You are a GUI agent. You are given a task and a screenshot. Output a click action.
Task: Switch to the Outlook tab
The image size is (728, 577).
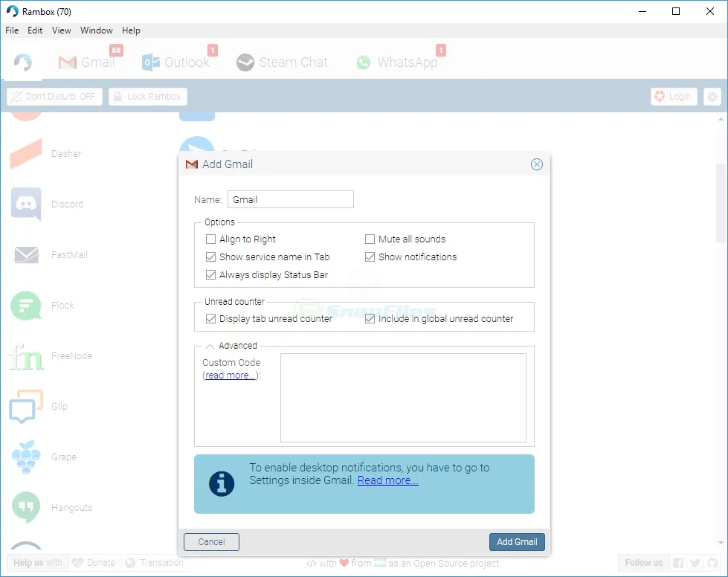tap(176, 62)
